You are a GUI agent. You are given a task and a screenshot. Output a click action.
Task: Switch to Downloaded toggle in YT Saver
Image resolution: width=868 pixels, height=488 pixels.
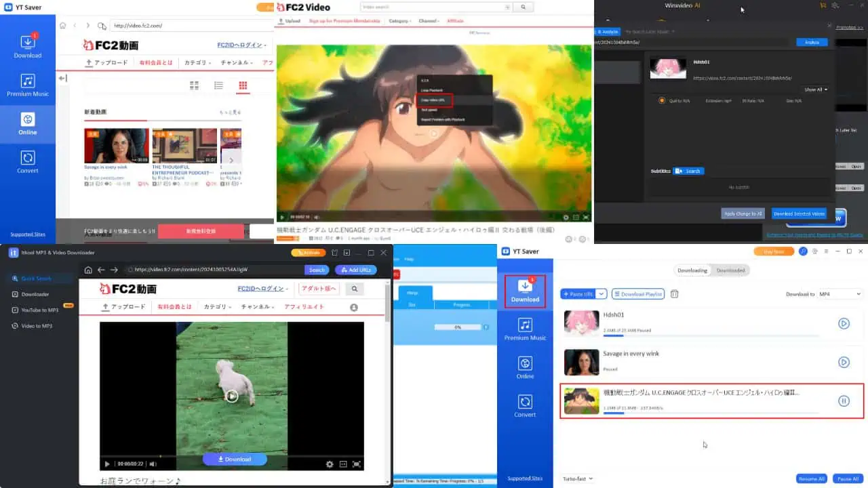tap(731, 270)
